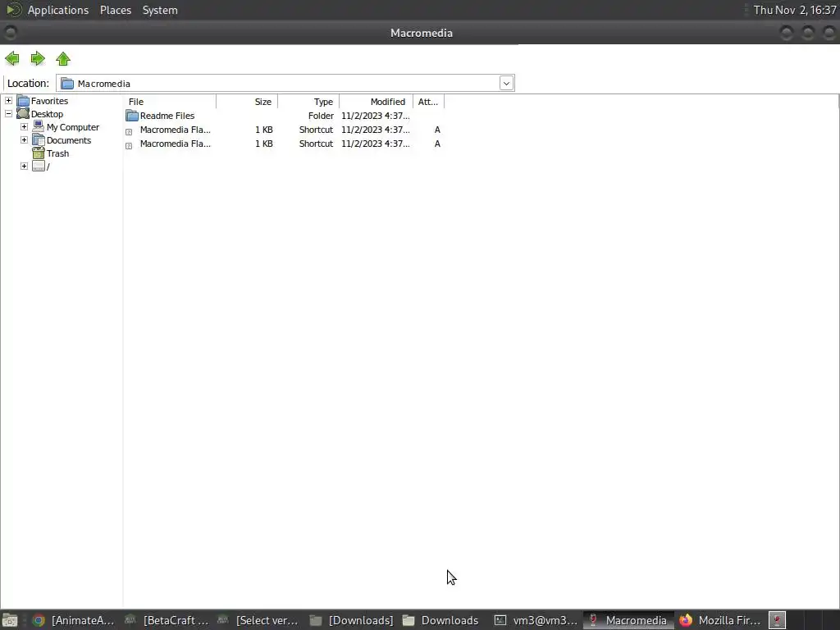Select Favorites folder icon in tree
Screen dimensions: 840x630
pyautogui.click(x=23, y=101)
